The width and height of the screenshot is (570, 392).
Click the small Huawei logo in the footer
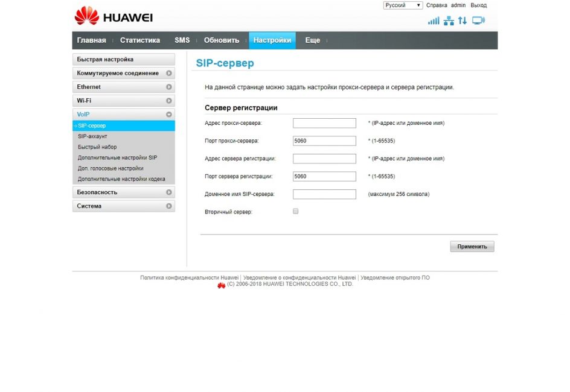[x=221, y=285]
